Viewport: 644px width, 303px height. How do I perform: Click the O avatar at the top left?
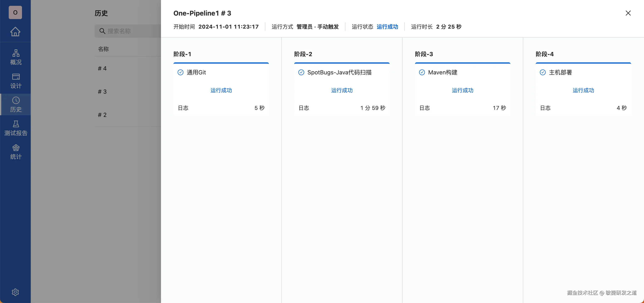point(15,12)
